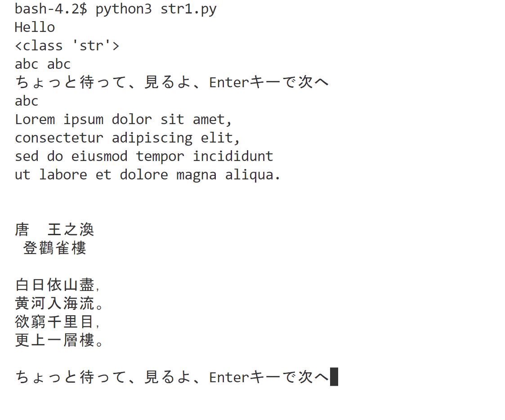Click the verse 白日依山盡

(55, 285)
